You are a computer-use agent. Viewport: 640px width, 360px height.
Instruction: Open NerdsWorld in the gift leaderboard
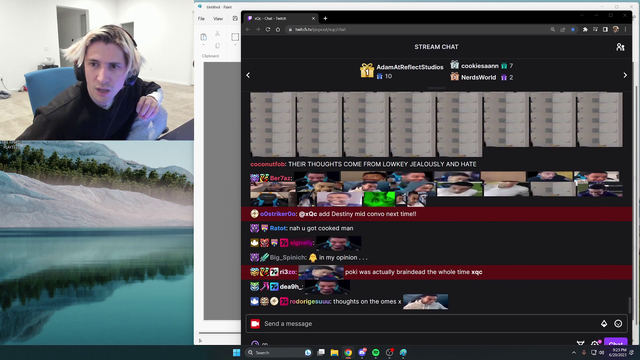click(x=478, y=77)
